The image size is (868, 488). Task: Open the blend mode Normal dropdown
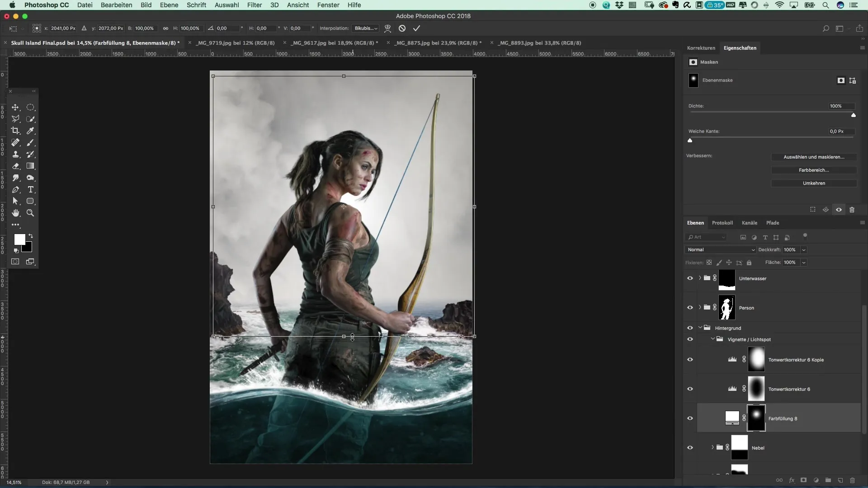721,250
